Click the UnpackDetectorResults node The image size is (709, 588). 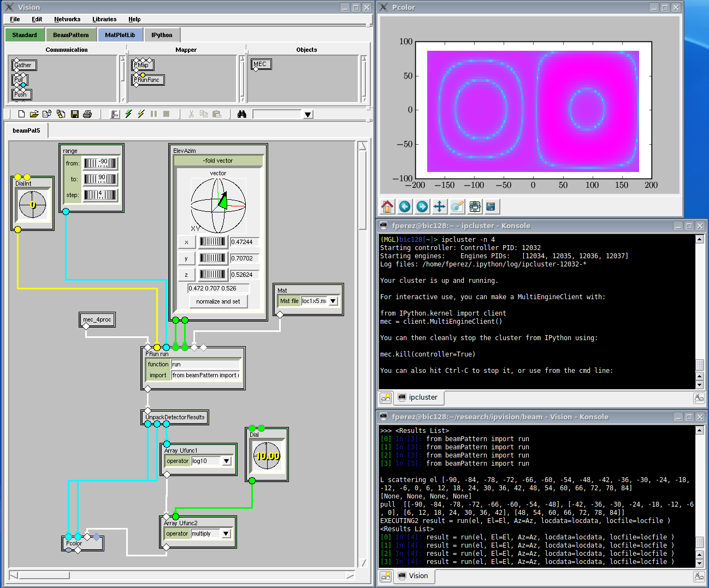[175, 417]
